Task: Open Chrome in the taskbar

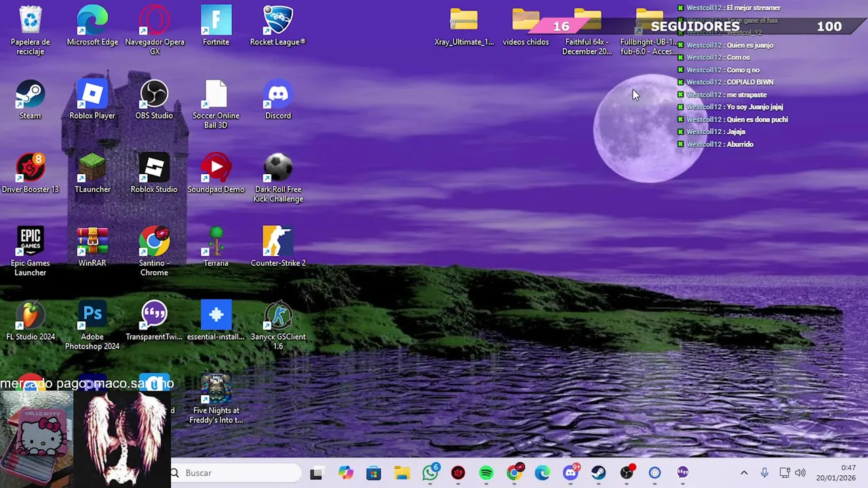Action: [515, 473]
